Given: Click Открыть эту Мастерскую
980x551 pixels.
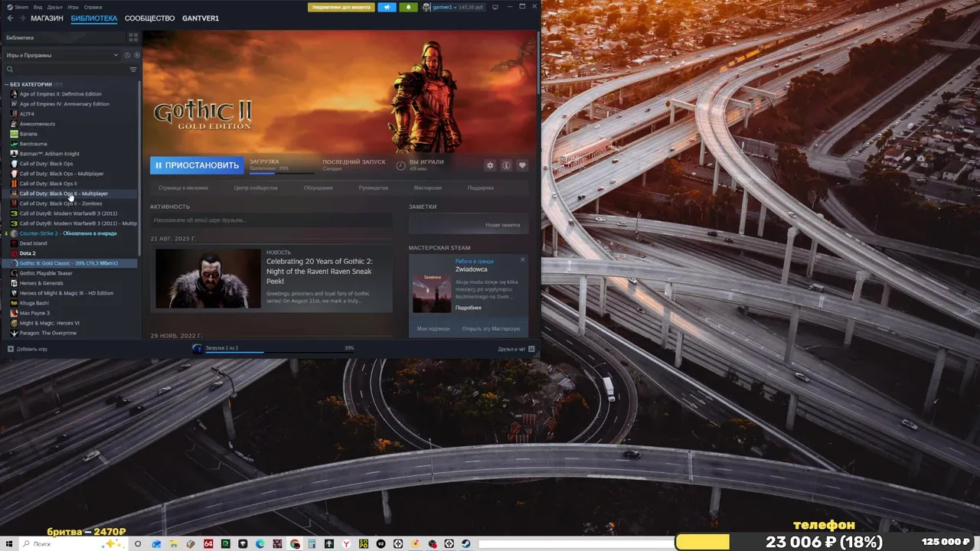Looking at the screenshot, I should coord(491,329).
